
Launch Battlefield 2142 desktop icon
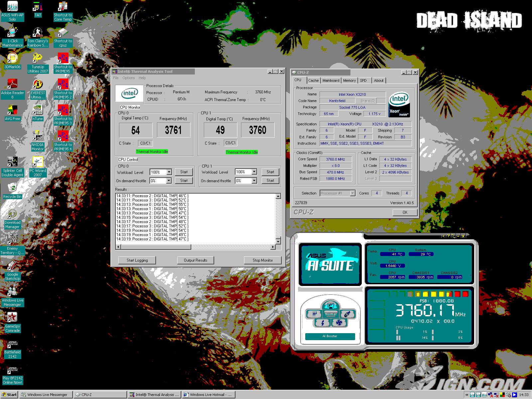pyautogui.click(x=12, y=348)
